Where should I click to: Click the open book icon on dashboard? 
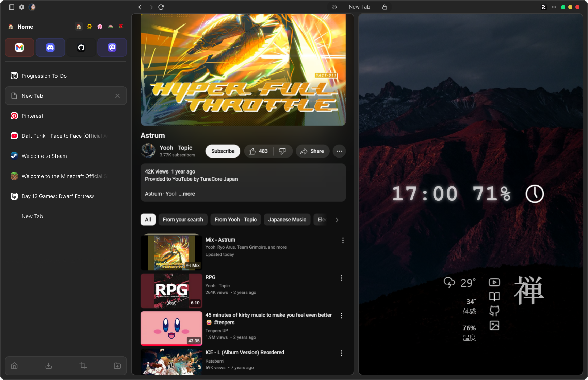point(494,297)
